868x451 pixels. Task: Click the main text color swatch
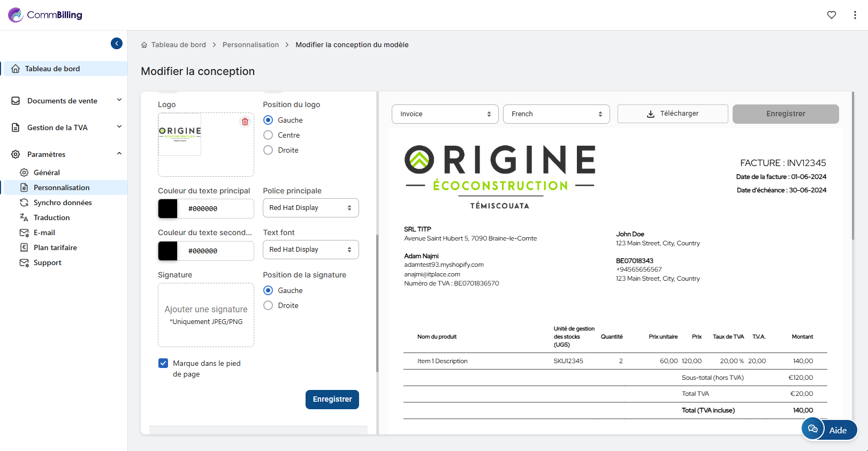click(167, 209)
